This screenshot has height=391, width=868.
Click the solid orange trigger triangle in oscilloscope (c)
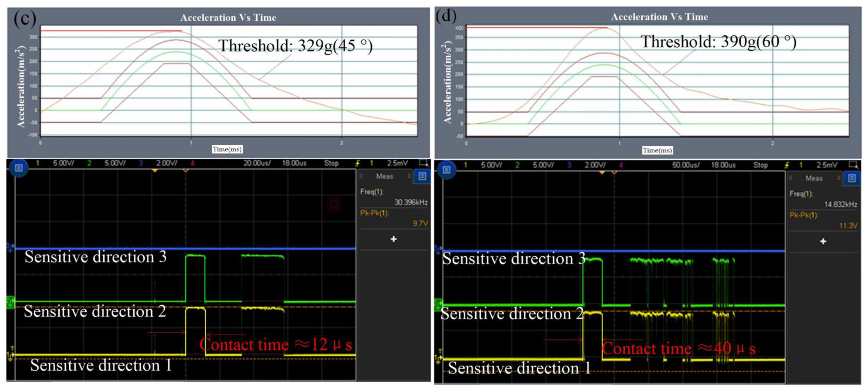click(155, 171)
